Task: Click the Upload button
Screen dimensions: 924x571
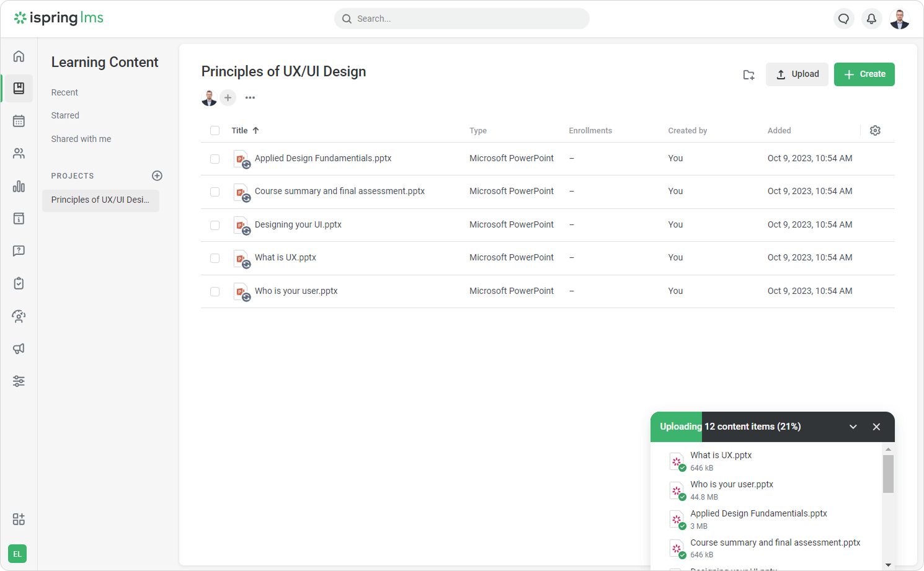Action: click(797, 74)
